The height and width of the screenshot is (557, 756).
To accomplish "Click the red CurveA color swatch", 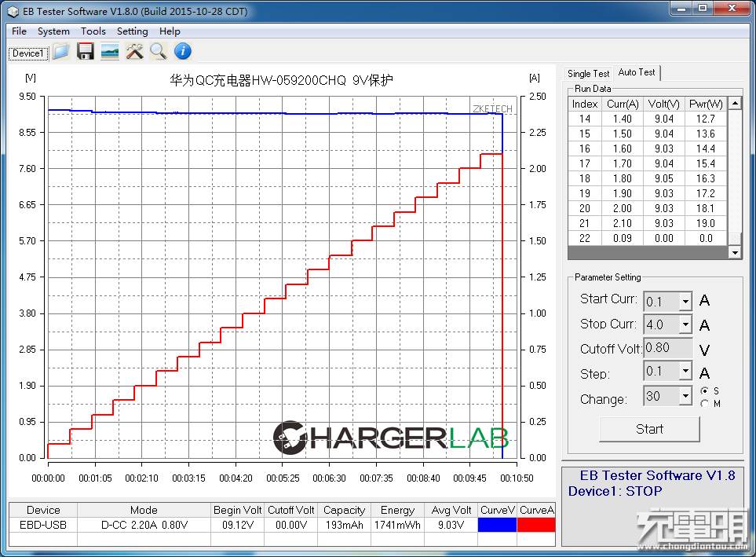I will [x=535, y=525].
